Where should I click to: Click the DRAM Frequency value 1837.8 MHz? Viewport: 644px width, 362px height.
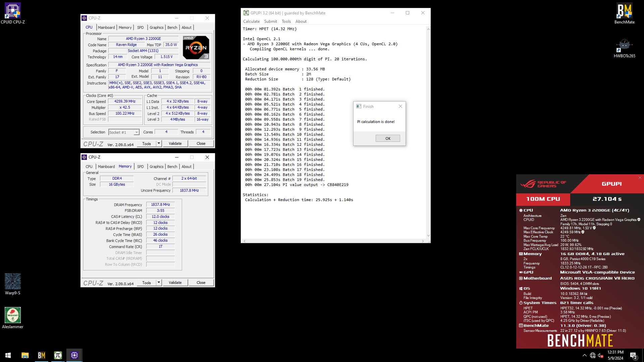coord(160,204)
